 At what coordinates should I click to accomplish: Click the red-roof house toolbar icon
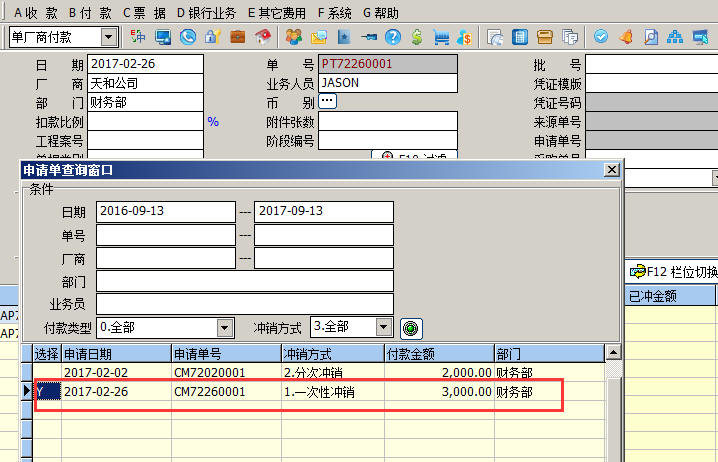(263, 37)
